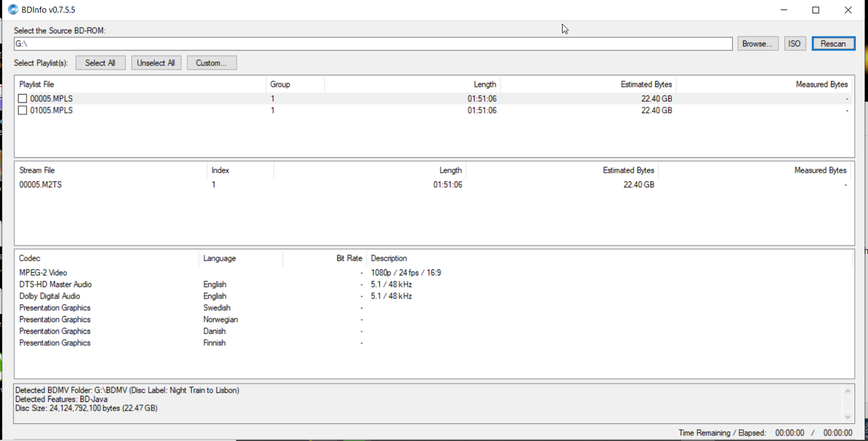This screenshot has width=868, height=441.
Task: Click the Detected BDMV Folder text line
Action: tap(127, 391)
